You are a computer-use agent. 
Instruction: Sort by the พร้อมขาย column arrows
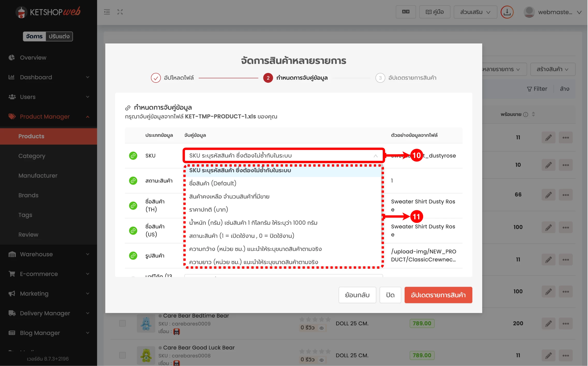(533, 114)
